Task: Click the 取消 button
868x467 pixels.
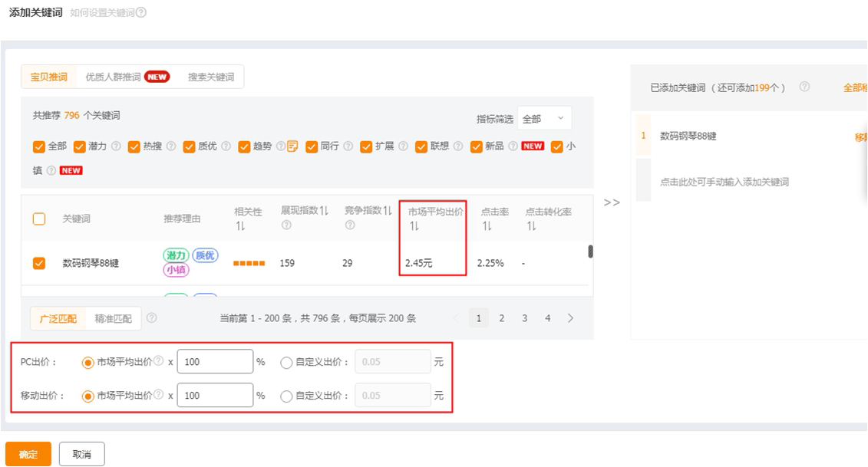Action: click(x=82, y=454)
